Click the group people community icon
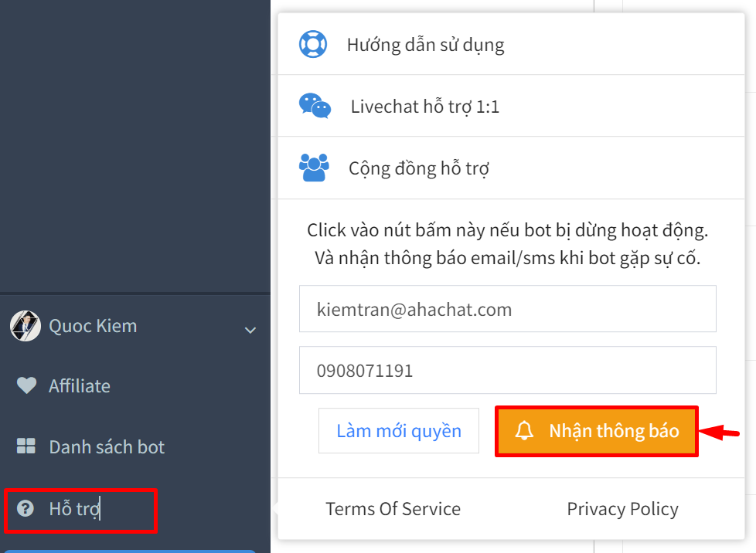This screenshot has width=756, height=553. (x=314, y=168)
